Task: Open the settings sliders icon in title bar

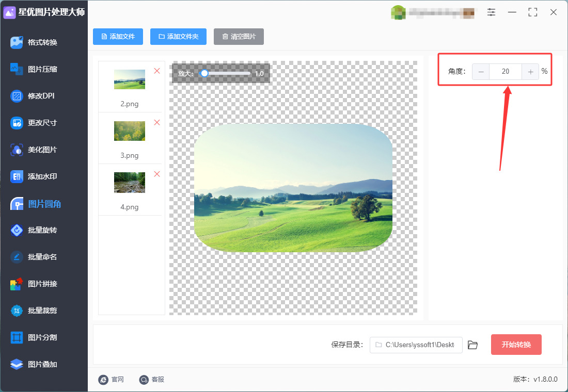Action: (491, 12)
